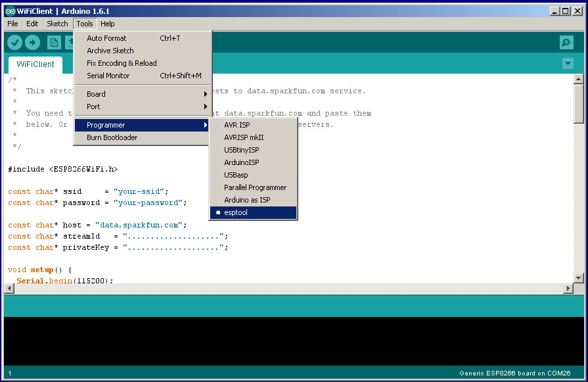Click the void setup() line
Screen dimensions: 588x382
tap(39, 270)
